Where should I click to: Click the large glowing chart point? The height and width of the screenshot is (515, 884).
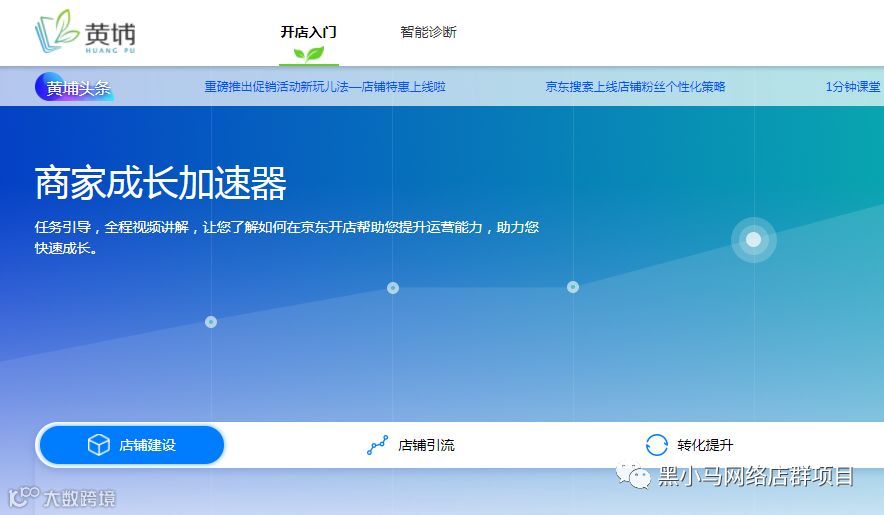(754, 240)
